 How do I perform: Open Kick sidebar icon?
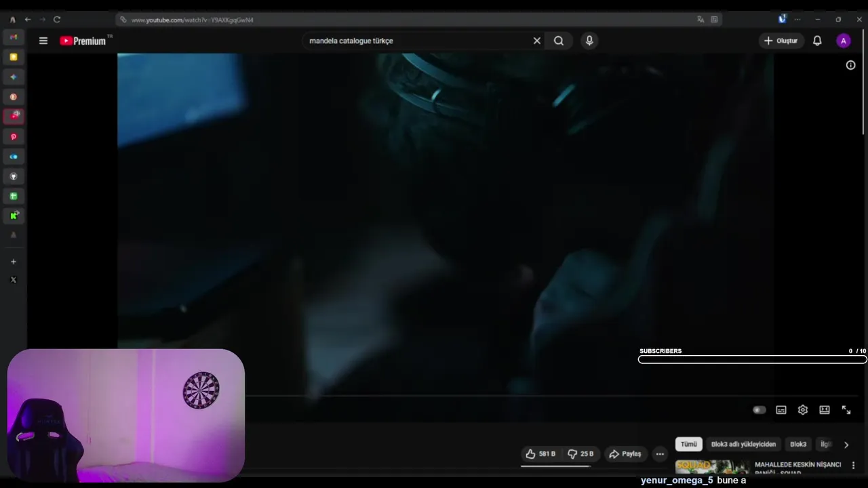coord(13,216)
